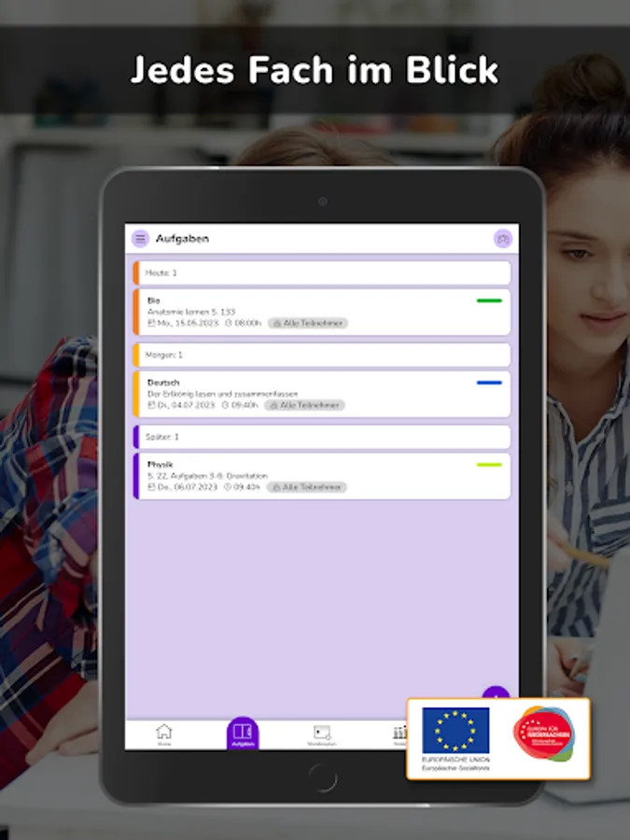Image resolution: width=630 pixels, height=840 pixels.
Task: Click the blue color bar on Deutsch task
Action: pyautogui.click(x=489, y=383)
